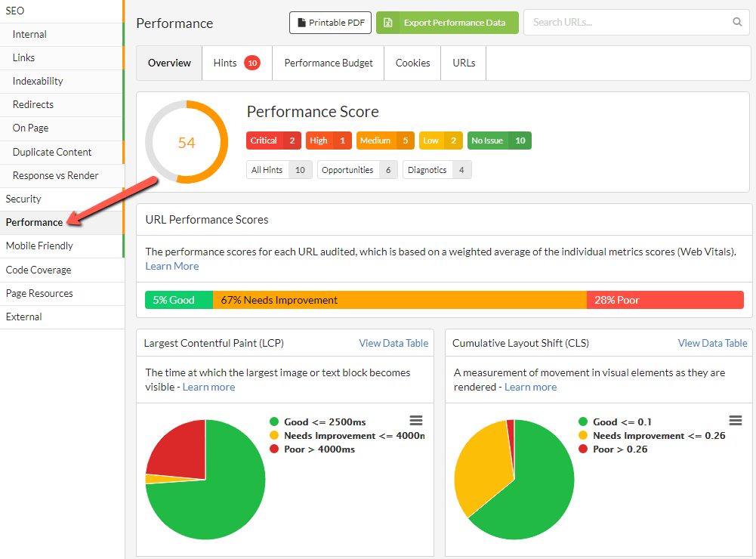The image size is (756, 559).
Task: Filter hints by Critical severity
Action: pyautogui.click(x=273, y=141)
